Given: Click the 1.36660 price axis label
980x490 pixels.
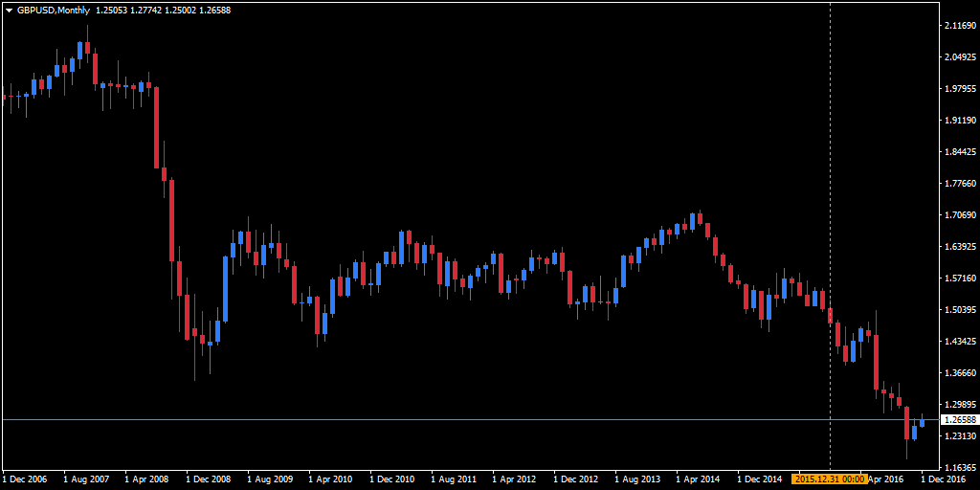Looking at the screenshot, I should tap(961, 373).
